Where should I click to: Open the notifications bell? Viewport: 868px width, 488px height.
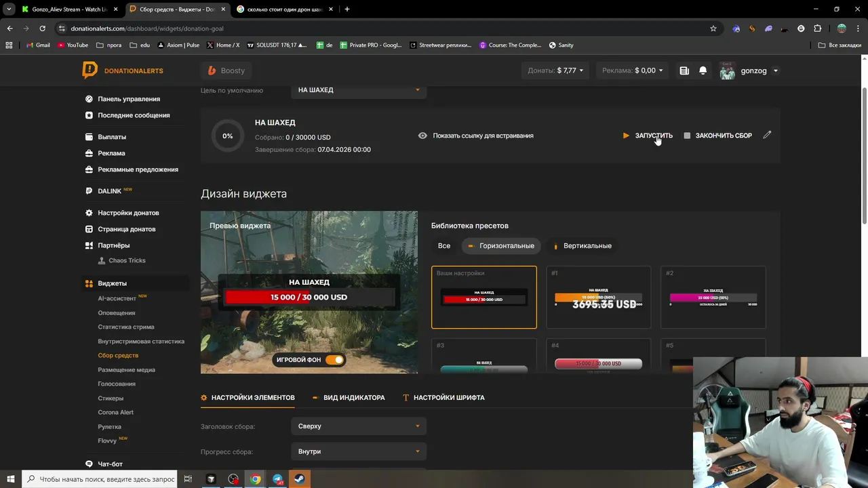[703, 70]
